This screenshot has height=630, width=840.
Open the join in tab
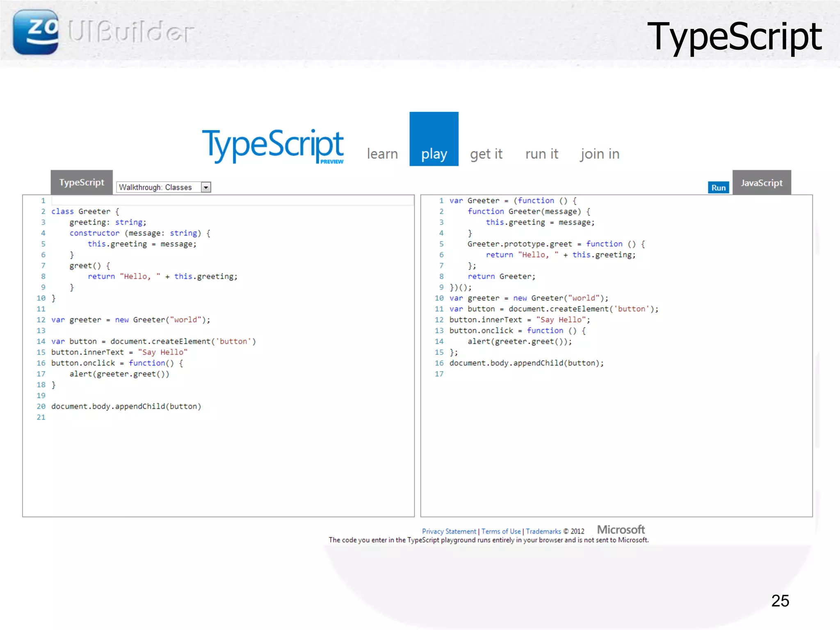[600, 154]
